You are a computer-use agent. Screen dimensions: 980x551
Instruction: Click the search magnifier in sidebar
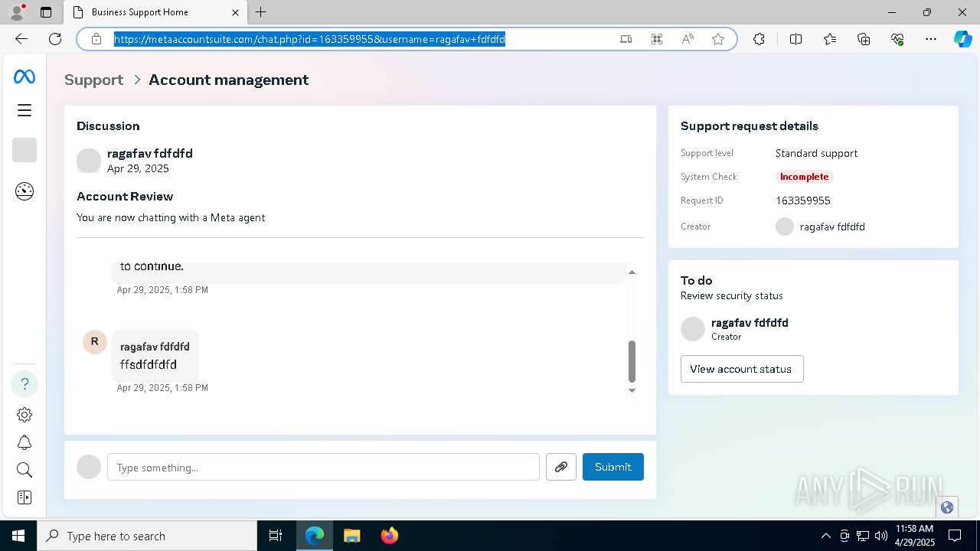(x=24, y=470)
